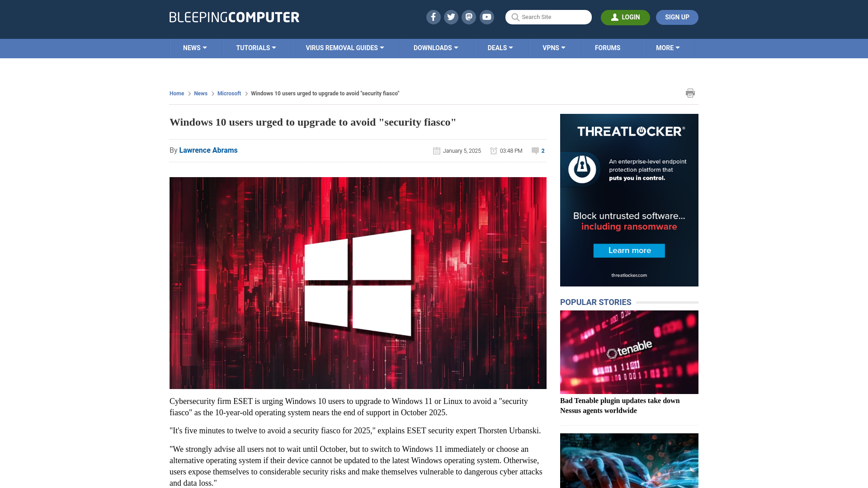The image size is (868, 488).
Task: Click the calendar date icon near January 5 2025
Action: (x=436, y=151)
